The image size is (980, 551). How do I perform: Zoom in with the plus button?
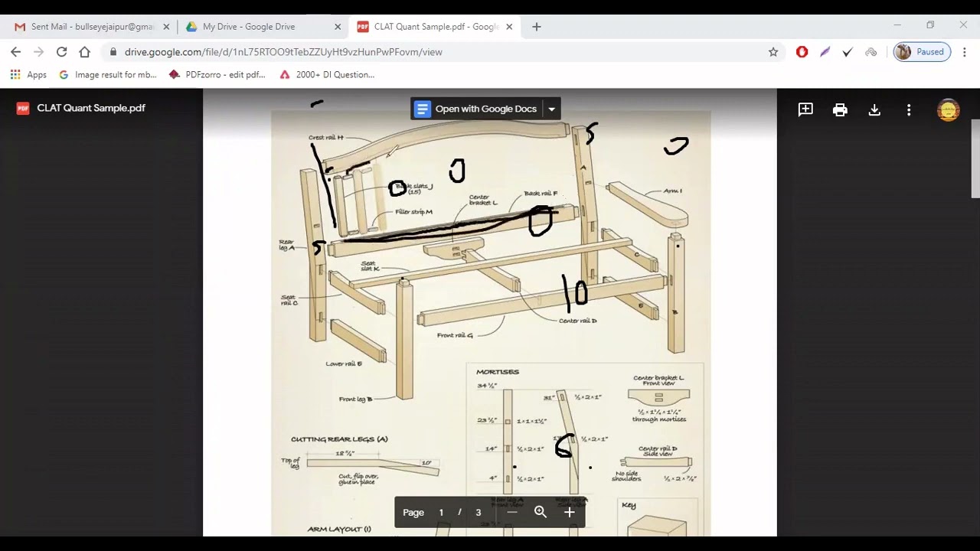569,512
